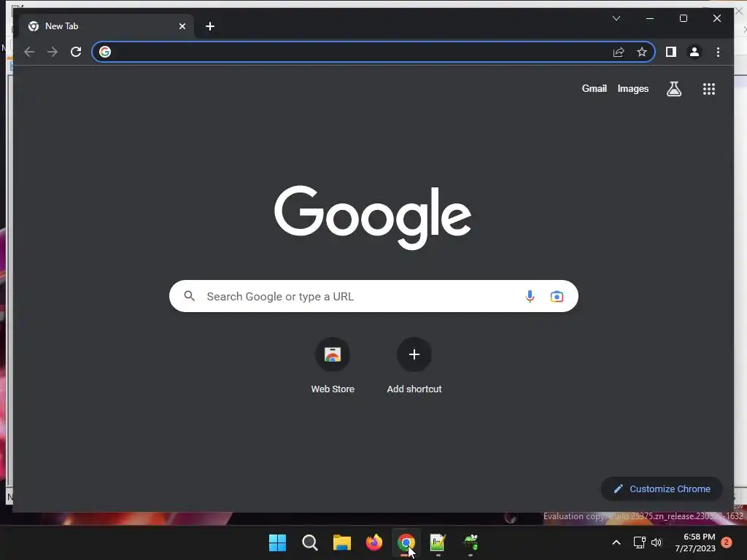Click Customize Chrome button
The height and width of the screenshot is (560, 747).
(x=661, y=489)
